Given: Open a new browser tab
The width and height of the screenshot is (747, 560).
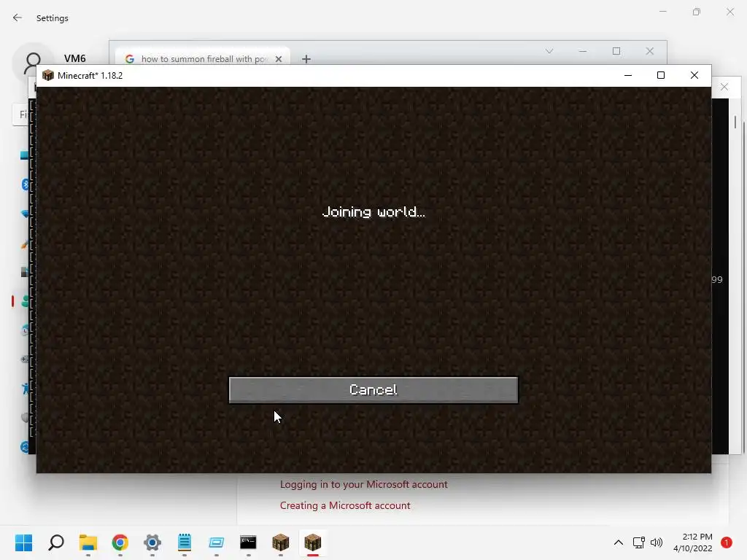Looking at the screenshot, I should click(306, 58).
